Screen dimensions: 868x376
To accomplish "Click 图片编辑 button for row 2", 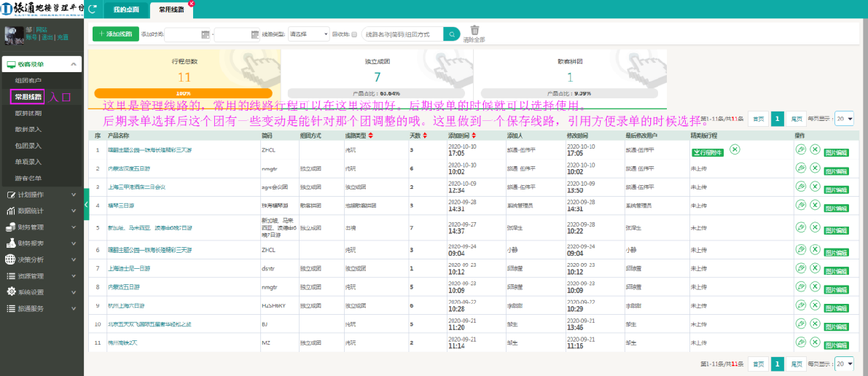I will click(x=836, y=172).
